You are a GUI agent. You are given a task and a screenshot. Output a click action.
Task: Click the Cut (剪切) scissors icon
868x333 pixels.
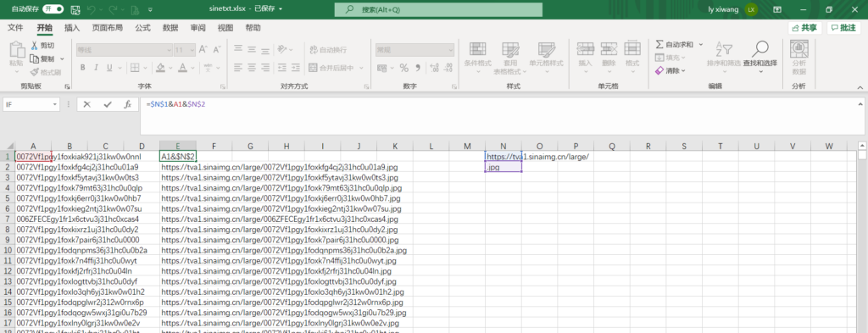tap(34, 46)
